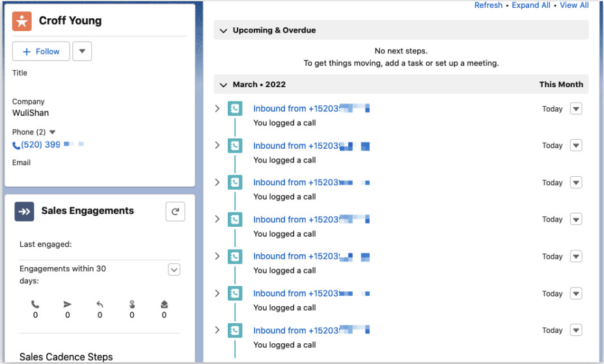The width and height of the screenshot is (604, 364).
Task: Click the Croff Young lead record icon
Action: pyautogui.click(x=22, y=21)
